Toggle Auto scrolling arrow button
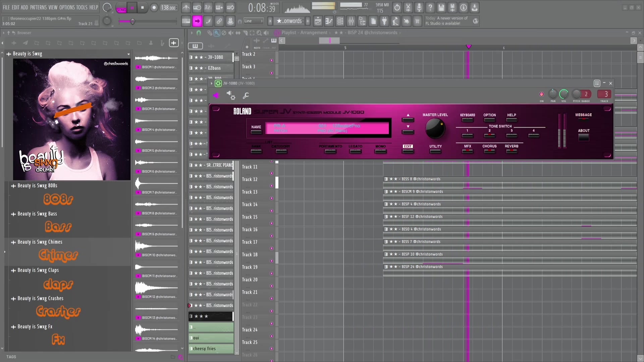 [197, 21]
